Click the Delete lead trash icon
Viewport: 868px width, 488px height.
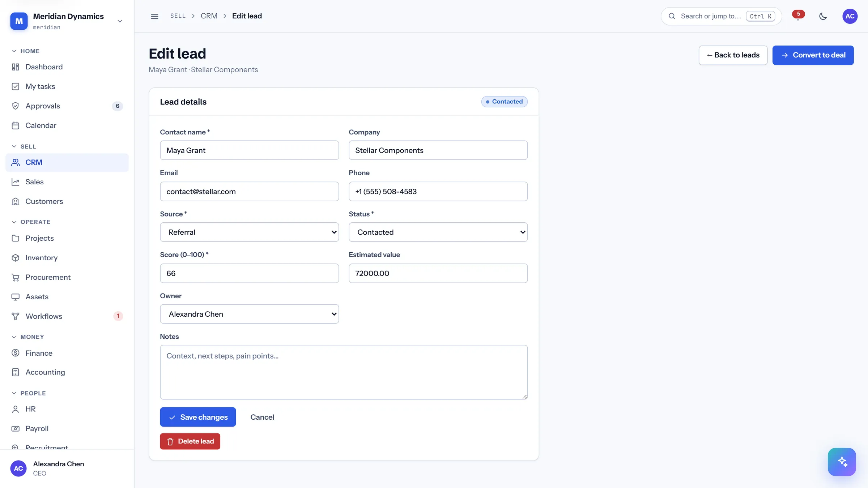click(170, 442)
